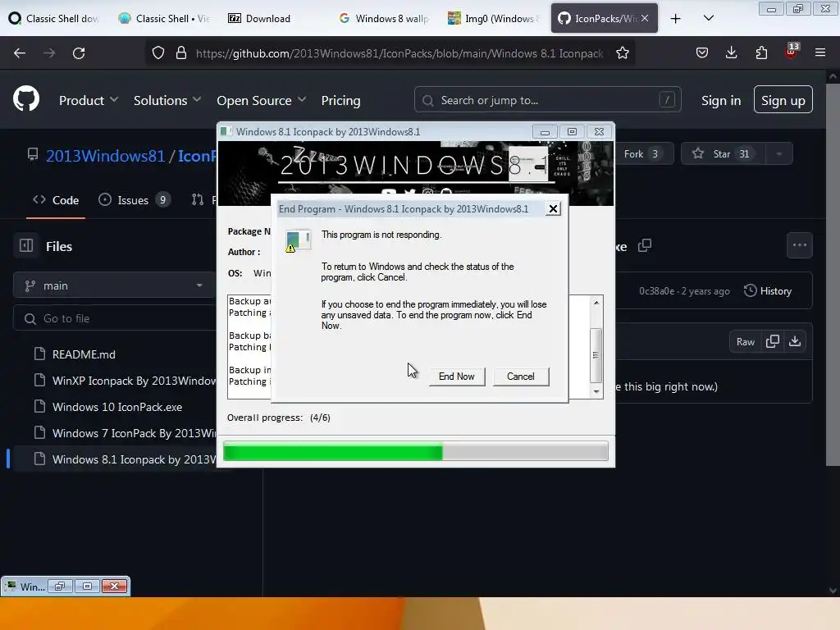Click installer log scrollbar down arrow

pos(596,391)
